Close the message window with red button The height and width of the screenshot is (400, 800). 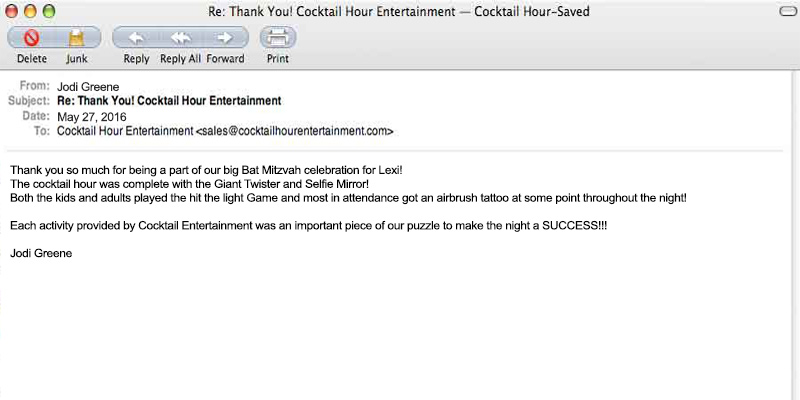click(12, 11)
